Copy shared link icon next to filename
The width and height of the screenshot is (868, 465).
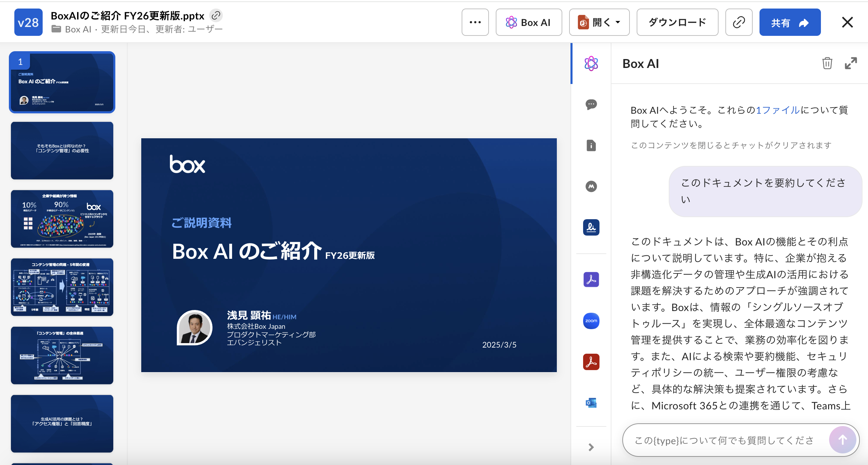[x=216, y=15]
